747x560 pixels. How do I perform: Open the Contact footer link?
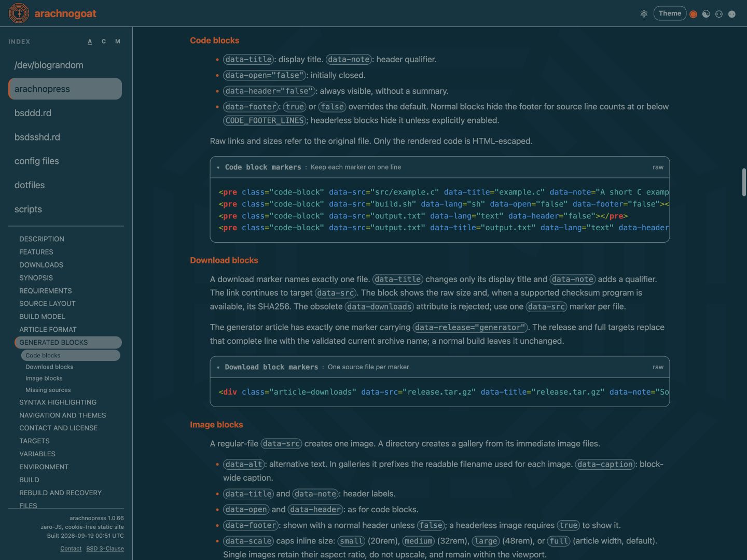click(x=71, y=549)
